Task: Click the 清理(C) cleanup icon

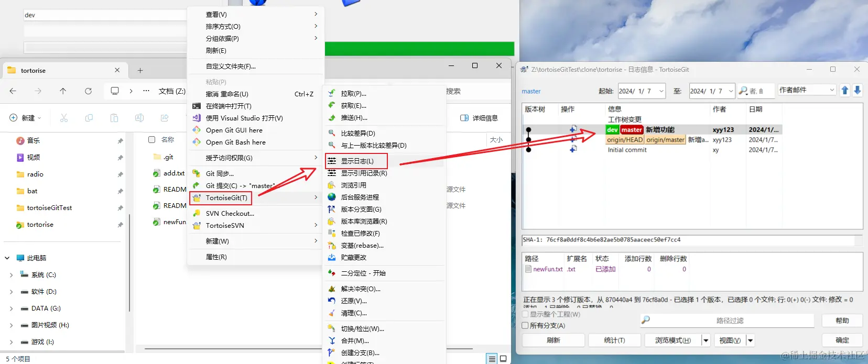Action: [x=332, y=313]
